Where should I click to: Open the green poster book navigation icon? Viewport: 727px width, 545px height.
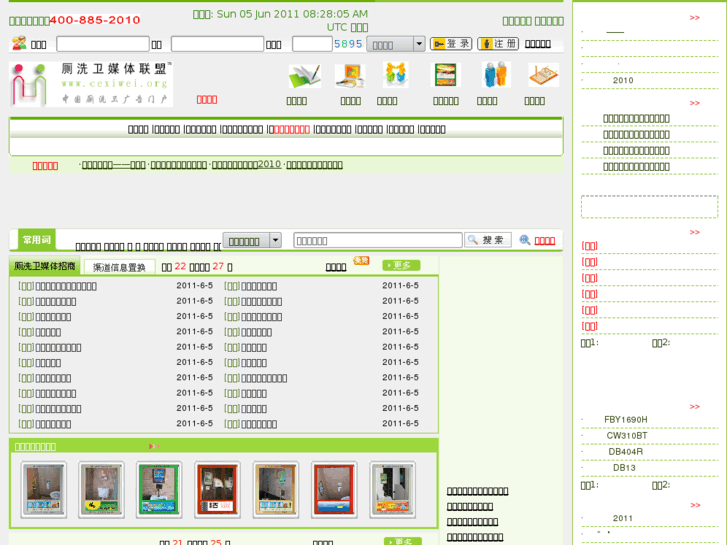445,75
